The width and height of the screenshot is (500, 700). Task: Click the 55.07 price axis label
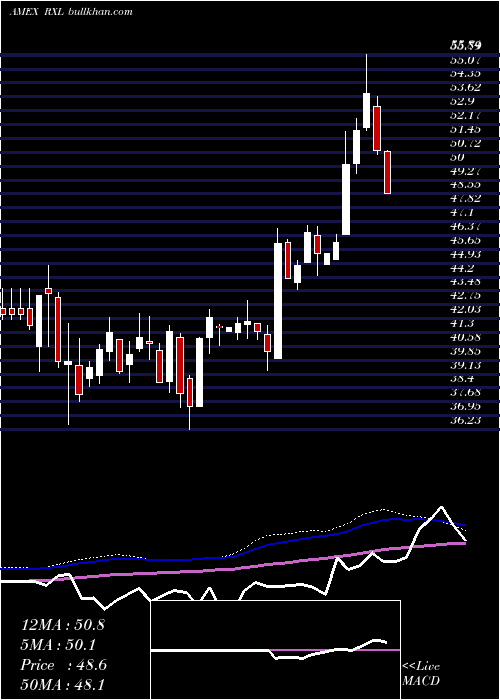[x=464, y=60]
